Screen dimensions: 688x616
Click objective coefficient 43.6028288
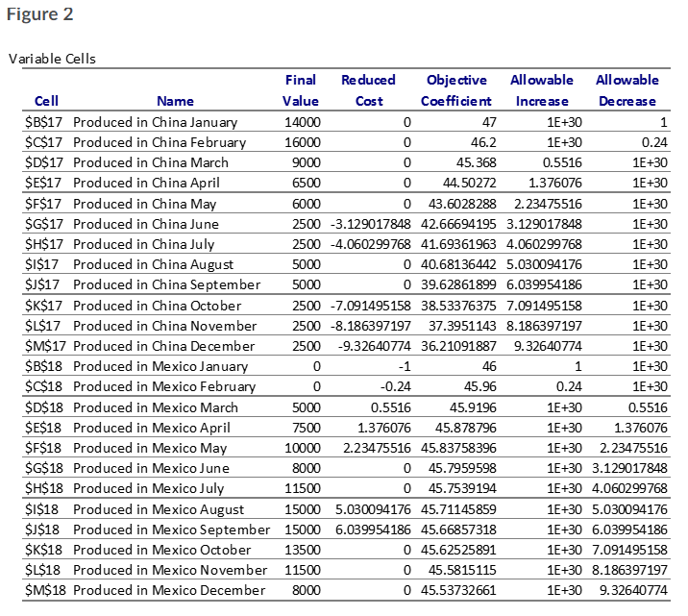pos(462,204)
